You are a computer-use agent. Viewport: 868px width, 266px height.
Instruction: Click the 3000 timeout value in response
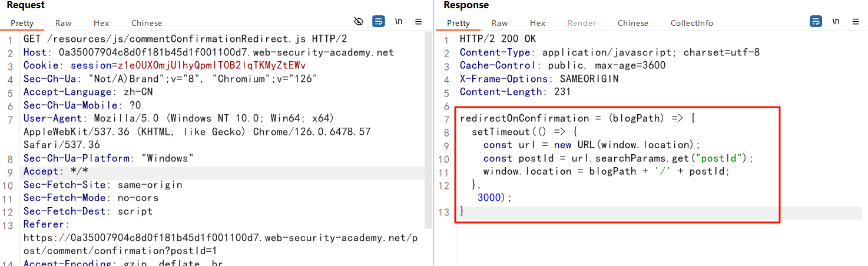pos(489,198)
